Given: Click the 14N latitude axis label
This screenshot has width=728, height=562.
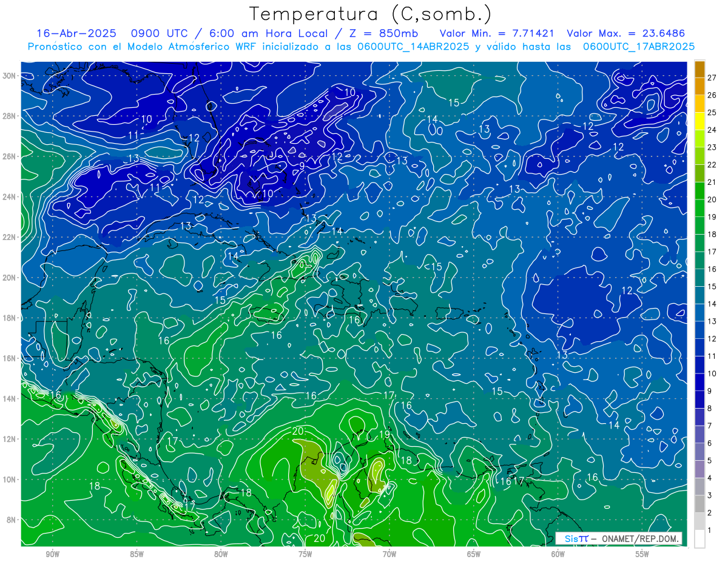Looking at the screenshot, I should coord(10,399).
